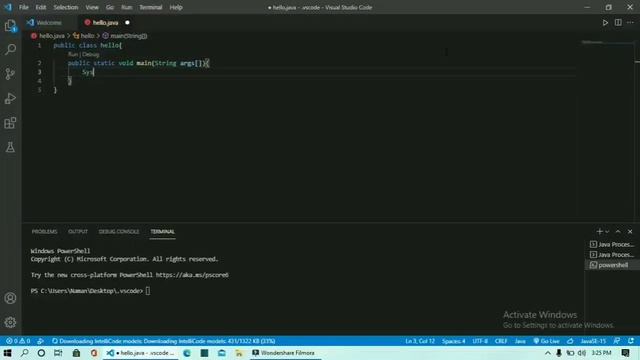Open the Accounts menu icon

coord(11,298)
